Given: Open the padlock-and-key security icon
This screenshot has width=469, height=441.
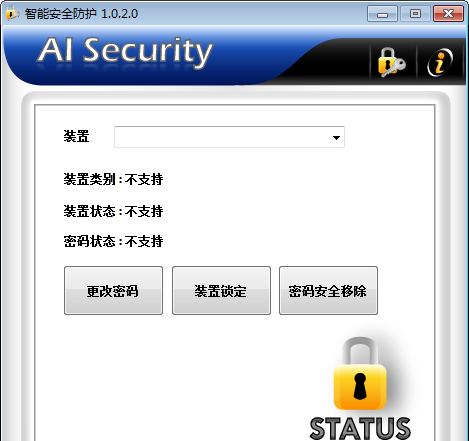Looking at the screenshot, I should pyautogui.click(x=392, y=62).
